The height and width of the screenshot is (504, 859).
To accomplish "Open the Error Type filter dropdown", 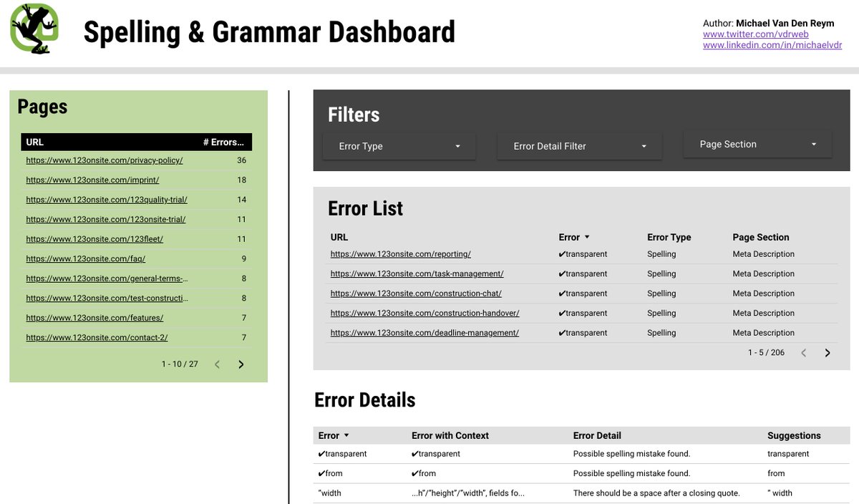I will [399, 146].
